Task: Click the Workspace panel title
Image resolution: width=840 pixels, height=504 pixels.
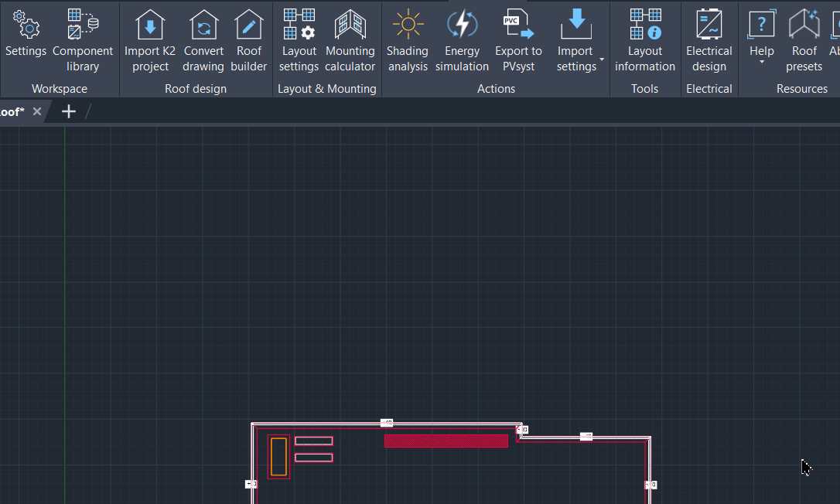Action: (60, 89)
